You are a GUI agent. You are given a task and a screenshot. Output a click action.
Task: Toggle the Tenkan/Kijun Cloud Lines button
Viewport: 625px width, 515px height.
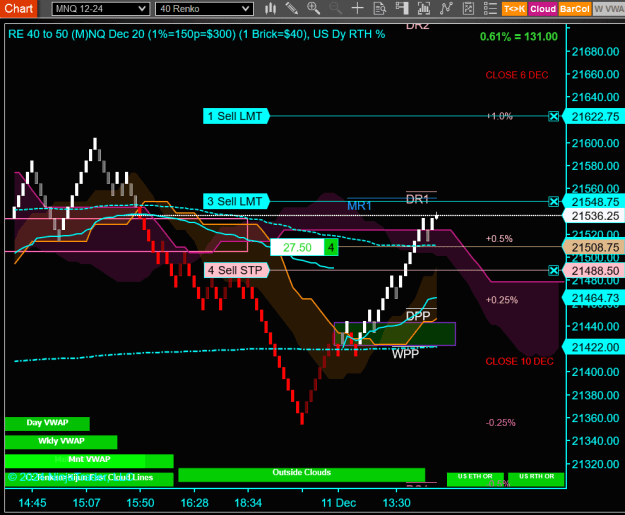point(89,479)
